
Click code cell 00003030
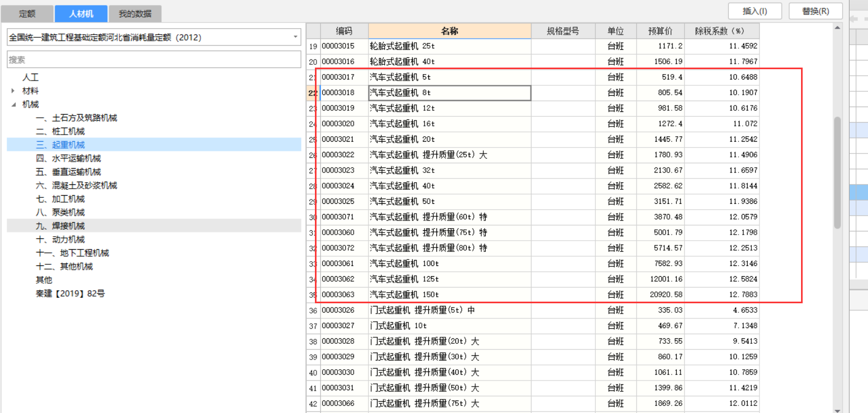[x=344, y=372]
